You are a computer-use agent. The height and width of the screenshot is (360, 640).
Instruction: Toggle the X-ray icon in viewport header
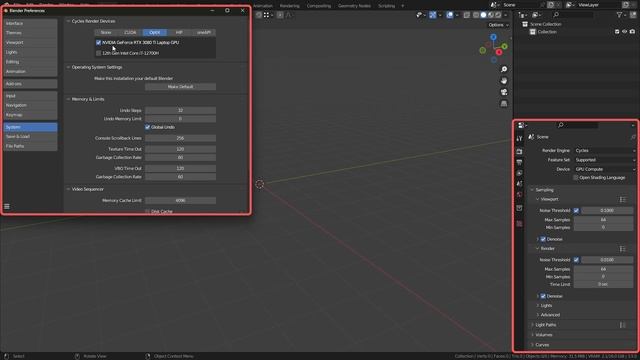(467, 15)
